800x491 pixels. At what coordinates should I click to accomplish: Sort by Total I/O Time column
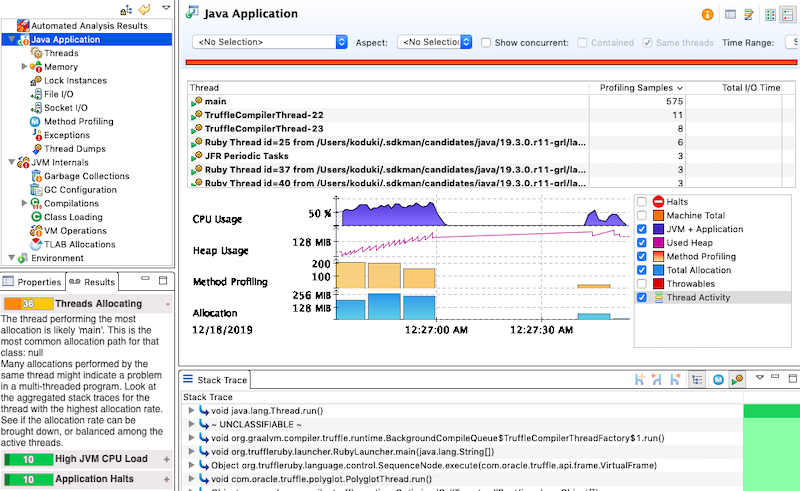pos(735,88)
